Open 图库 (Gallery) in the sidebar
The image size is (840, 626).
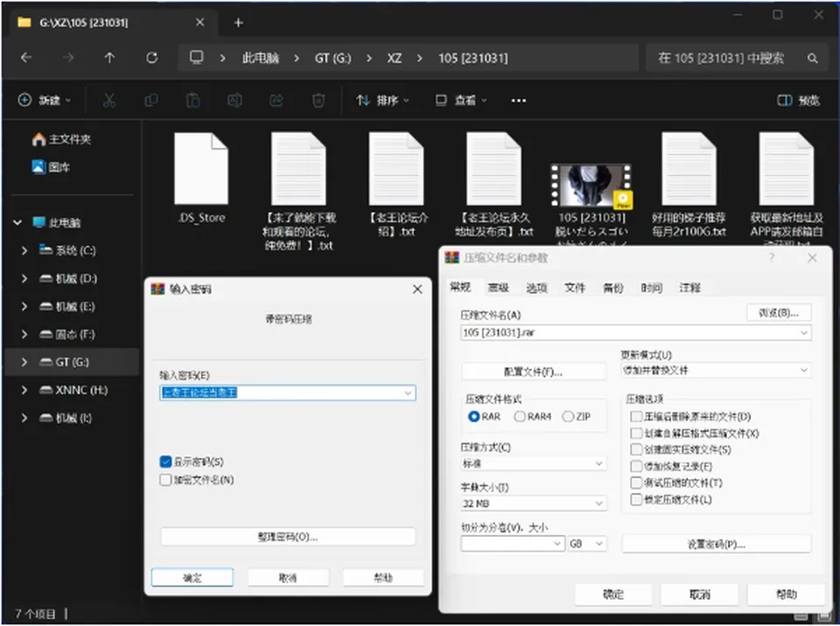(x=51, y=167)
